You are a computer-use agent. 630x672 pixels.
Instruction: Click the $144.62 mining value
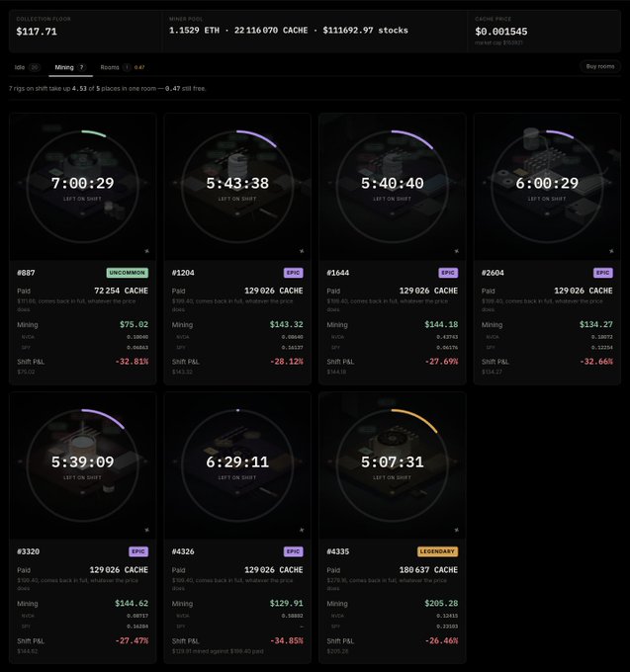pyautogui.click(x=132, y=604)
